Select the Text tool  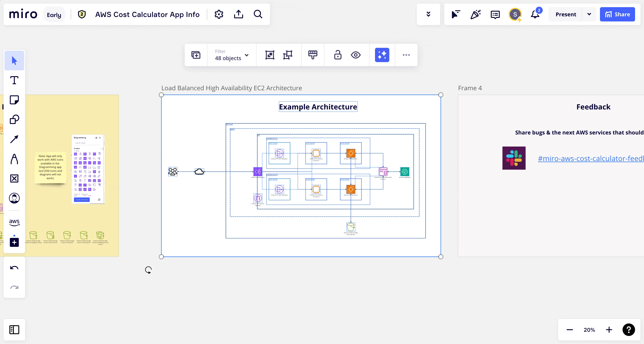tap(14, 80)
